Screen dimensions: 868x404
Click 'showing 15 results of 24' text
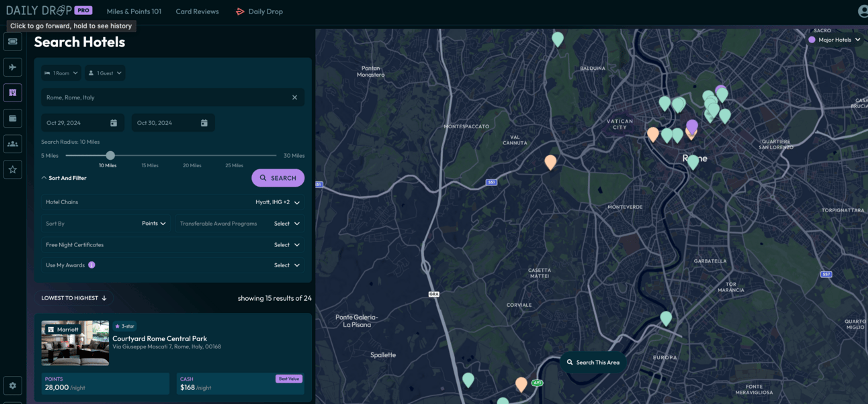(x=275, y=298)
